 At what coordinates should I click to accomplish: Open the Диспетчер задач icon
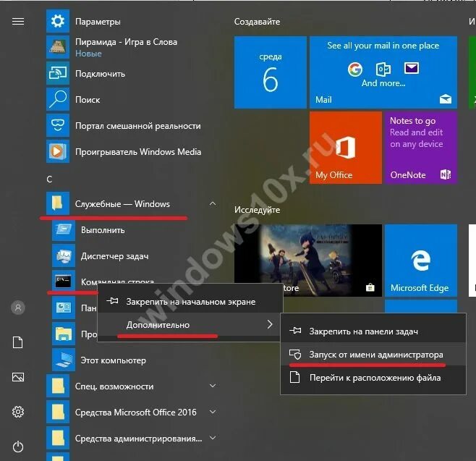coord(64,255)
